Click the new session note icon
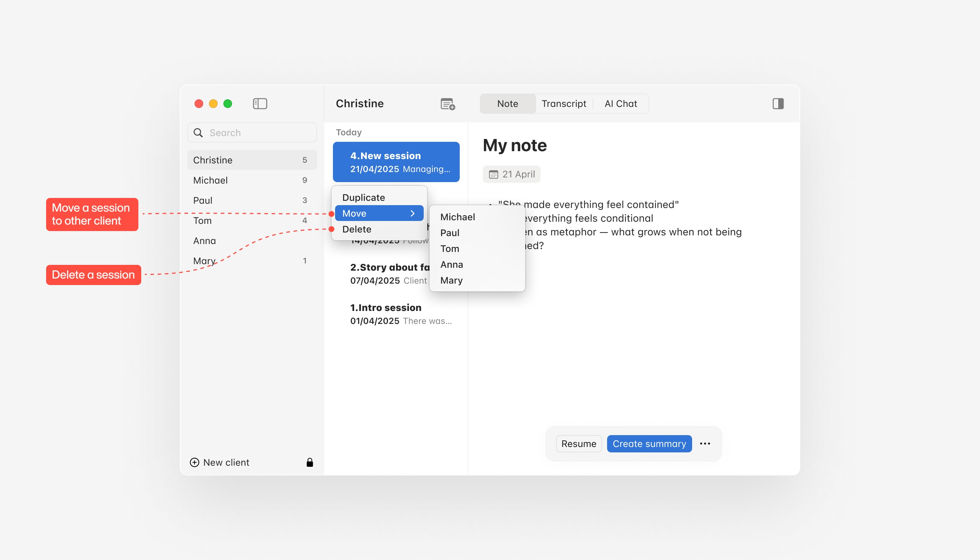Image resolution: width=980 pixels, height=560 pixels. [447, 104]
